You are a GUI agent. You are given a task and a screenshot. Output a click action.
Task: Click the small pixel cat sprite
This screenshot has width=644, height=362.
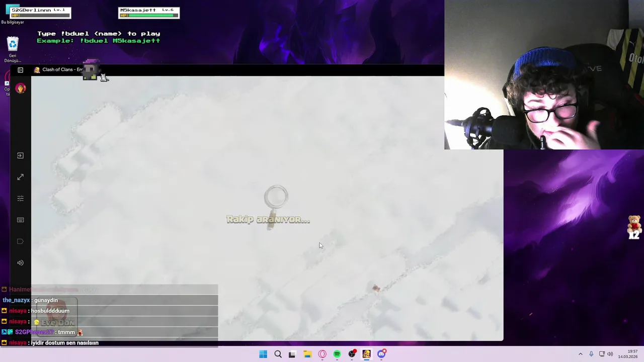[104, 77]
